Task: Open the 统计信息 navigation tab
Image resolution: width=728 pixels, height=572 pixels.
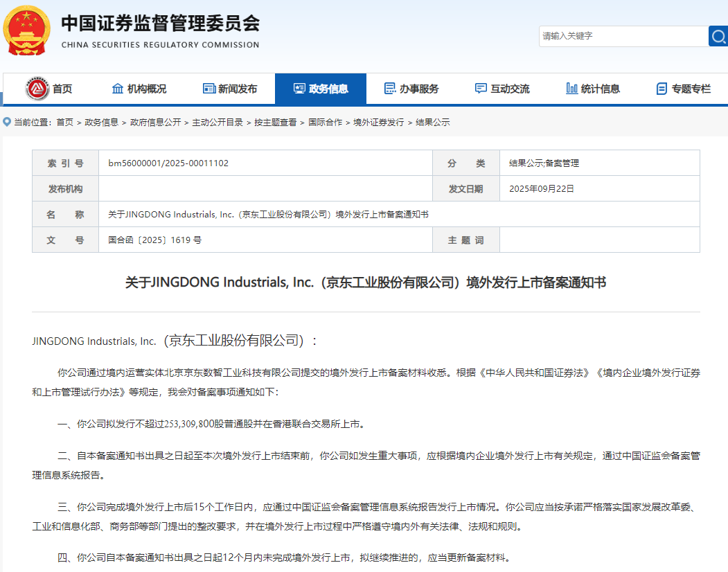Action: pos(601,89)
